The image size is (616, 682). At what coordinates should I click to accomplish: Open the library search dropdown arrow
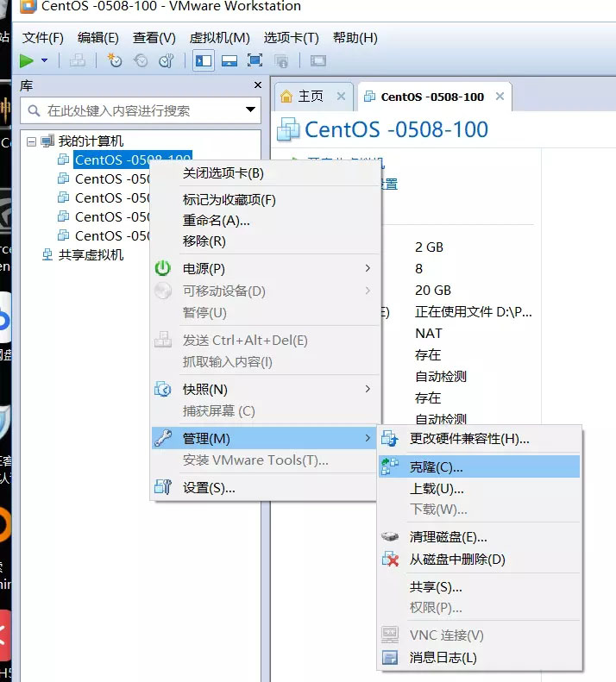click(251, 110)
